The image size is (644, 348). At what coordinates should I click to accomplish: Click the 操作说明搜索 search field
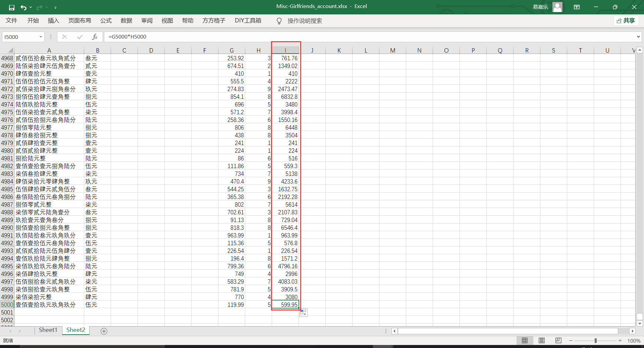pos(305,21)
